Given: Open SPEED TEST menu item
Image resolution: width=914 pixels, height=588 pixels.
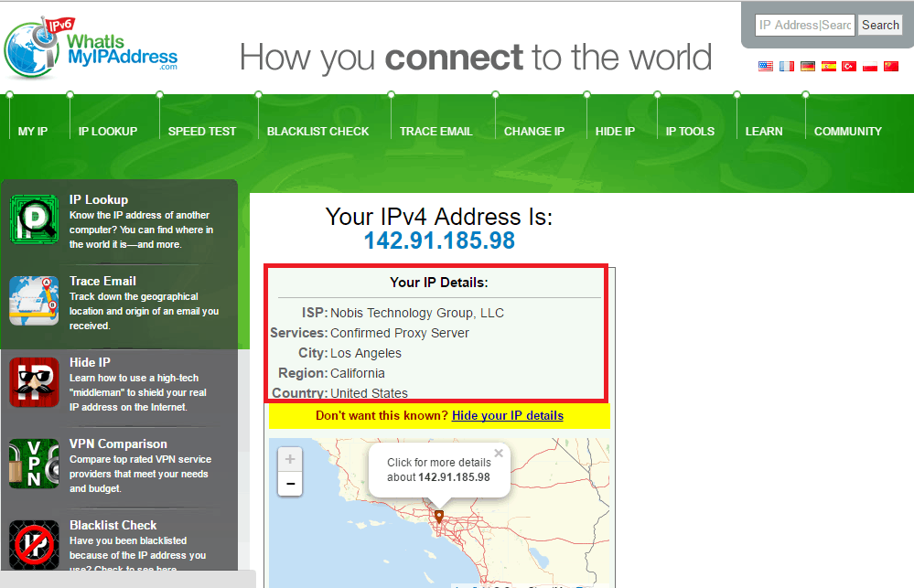Looking at the screenshot, I should (202, 132).
